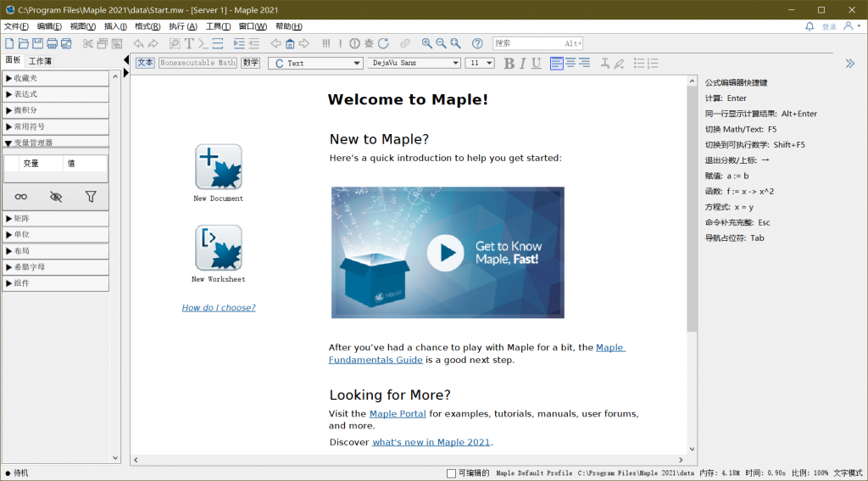Image resolution: width=868 pixels, height=481 pixels.
Task: Switch to the 工作簿 tab
Action: [x=40, y=61]
